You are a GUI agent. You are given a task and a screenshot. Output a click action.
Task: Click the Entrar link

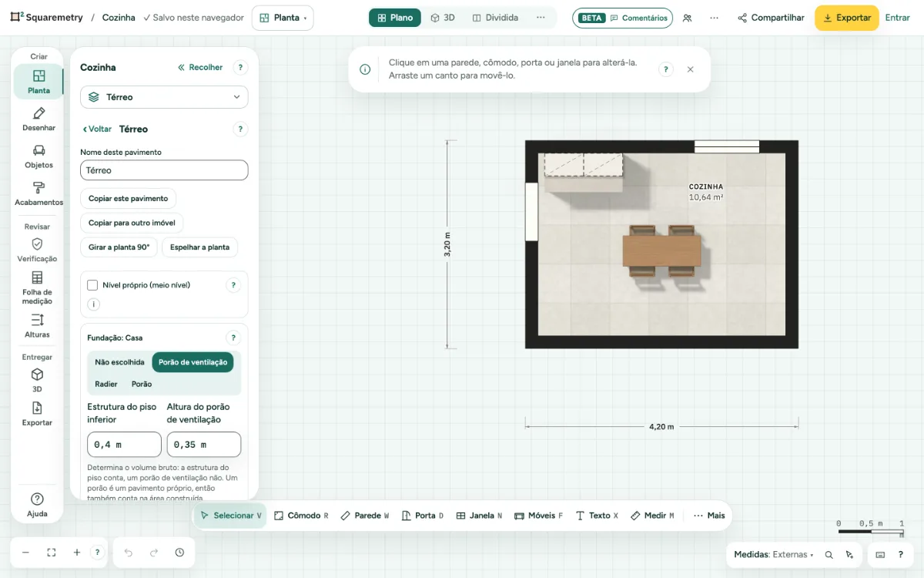coord(898,18)
